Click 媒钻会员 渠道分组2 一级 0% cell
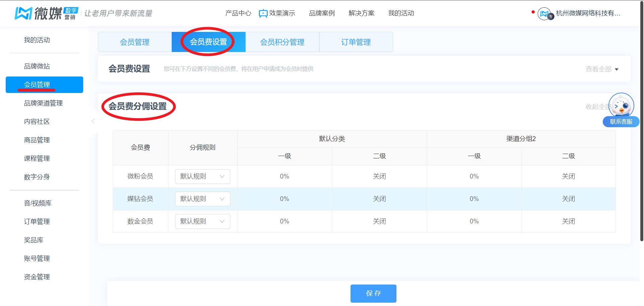 (x=474, y=199)
